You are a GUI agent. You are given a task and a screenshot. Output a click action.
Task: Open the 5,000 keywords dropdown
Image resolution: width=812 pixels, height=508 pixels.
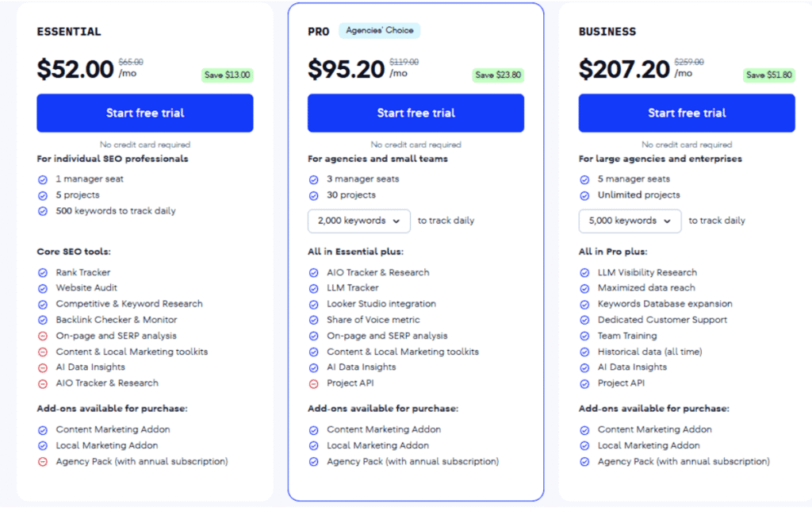click(x=630, y=221)
